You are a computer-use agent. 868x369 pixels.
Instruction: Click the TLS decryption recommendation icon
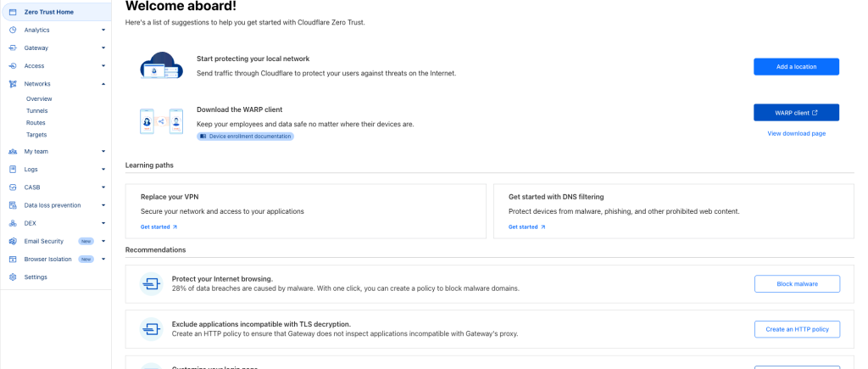click(x=151, y=330)
